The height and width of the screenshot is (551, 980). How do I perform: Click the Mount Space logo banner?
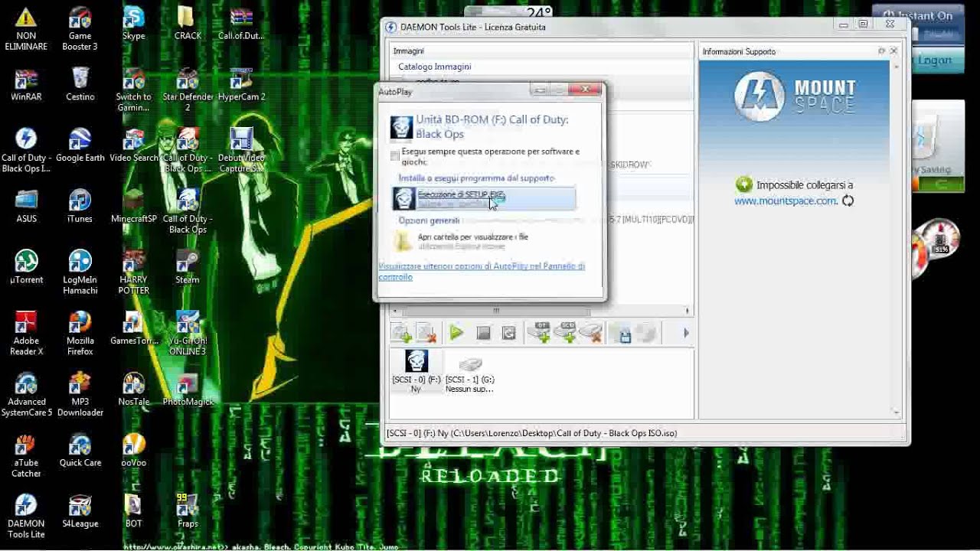pyautogui.click(x=794, y=96)
